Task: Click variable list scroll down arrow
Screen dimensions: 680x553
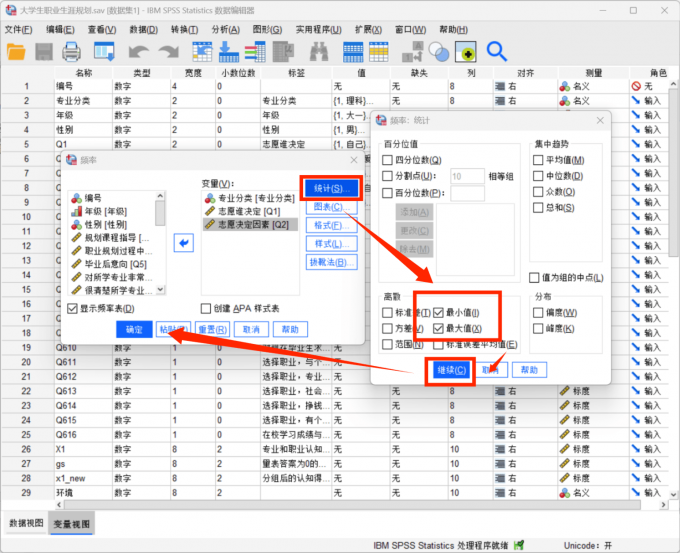Action: (x=160, y=289)
